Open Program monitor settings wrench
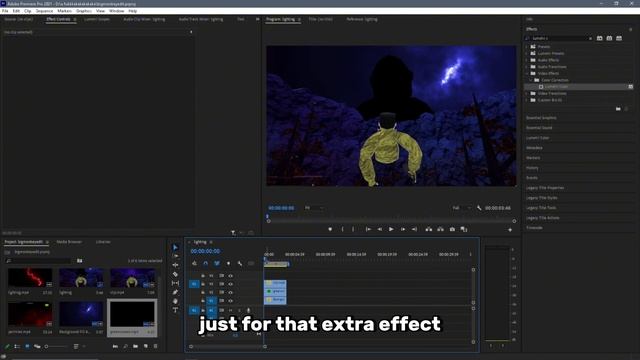Screen dimensions: 640x360 [479, 208]
